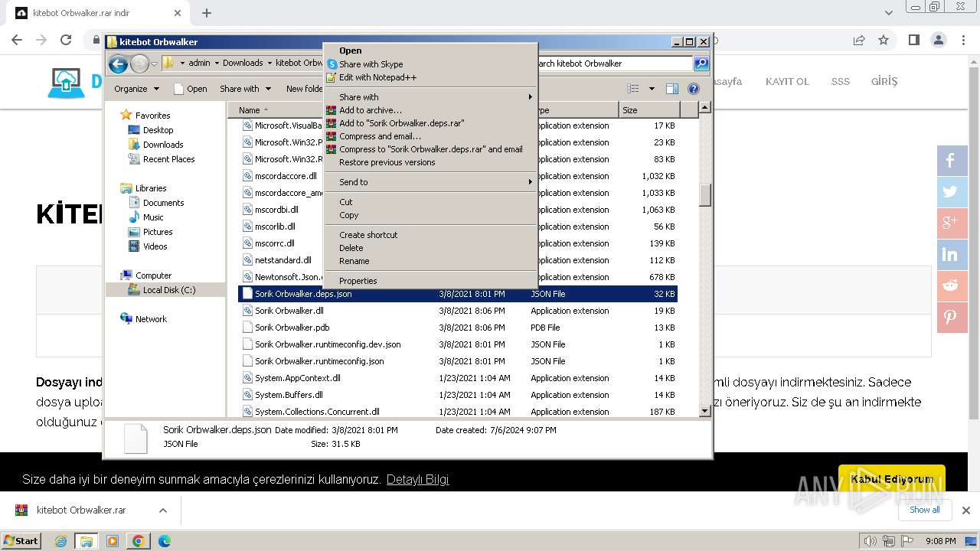Open Organize dropdown in Explorer

coord(136,89)
